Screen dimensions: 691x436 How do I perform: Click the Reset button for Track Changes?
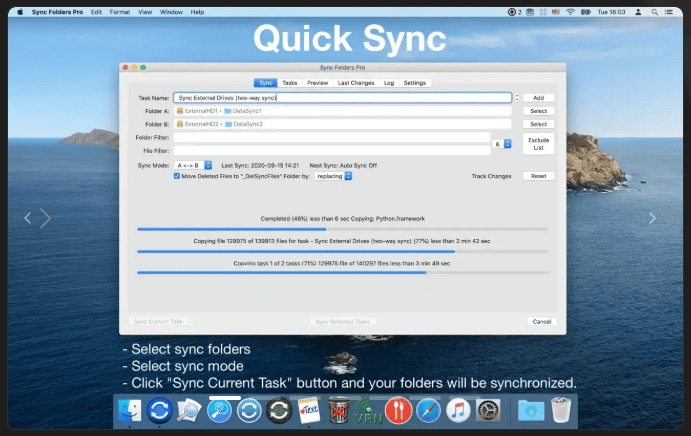(539, 176)
